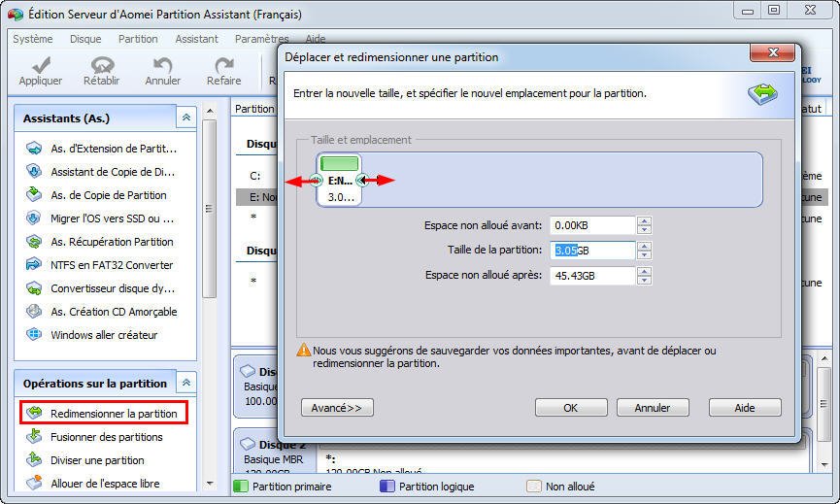The height and width of the screenshot is (504, 840).
Task: Close the Déplacer et redimensionner dialog
Action: tap(772, 52)
